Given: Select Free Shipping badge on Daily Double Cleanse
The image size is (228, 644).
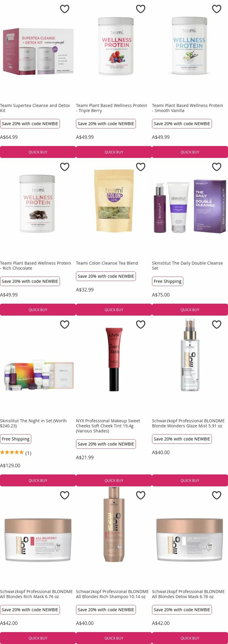Looking at the screenshot, I should (167, 281).
